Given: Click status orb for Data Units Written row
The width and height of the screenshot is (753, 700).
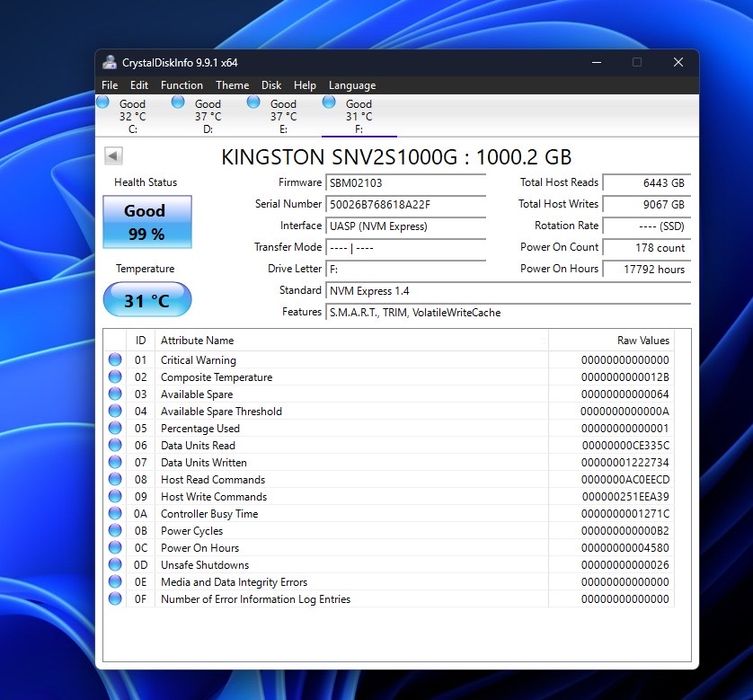Looking at the screenshot, I should pos(115,462).
